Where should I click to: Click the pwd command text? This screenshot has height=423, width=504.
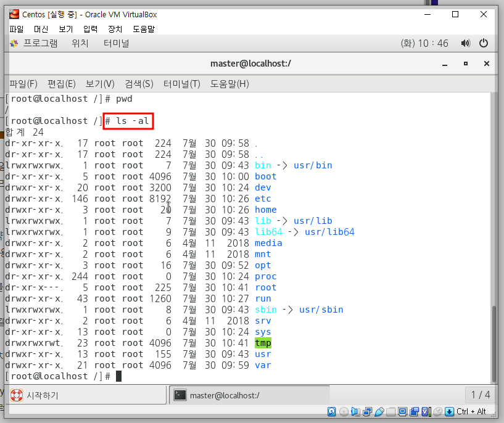(x=124, y=99)
